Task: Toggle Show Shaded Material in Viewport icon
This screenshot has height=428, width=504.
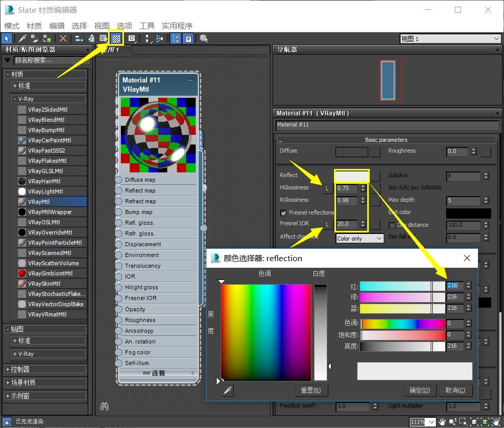Action: 103,39
